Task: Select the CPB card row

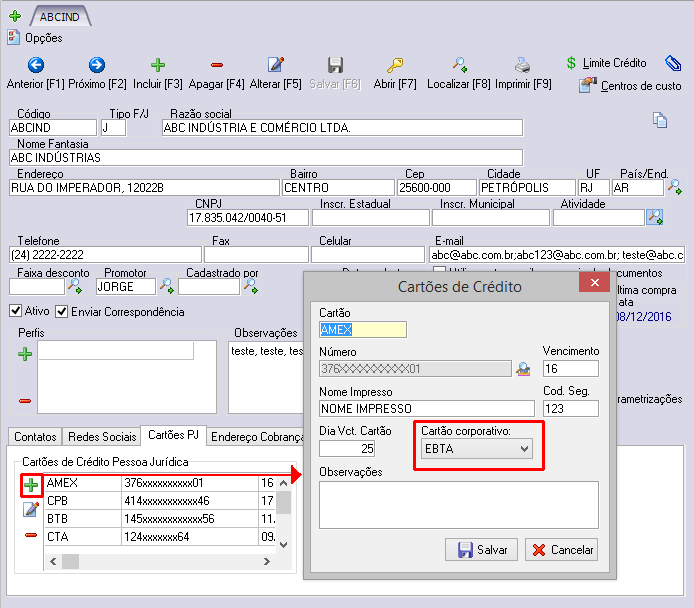Action: pos(160,500)
